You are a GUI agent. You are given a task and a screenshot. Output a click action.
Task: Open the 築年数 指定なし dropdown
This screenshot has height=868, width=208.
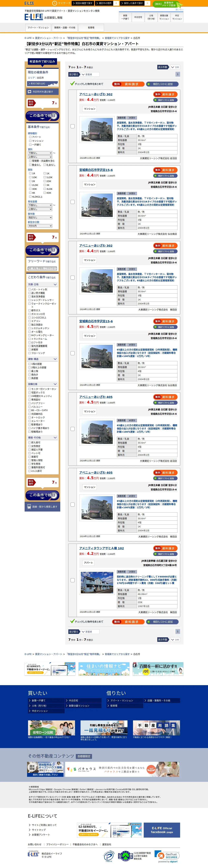[x=40, y=218]
